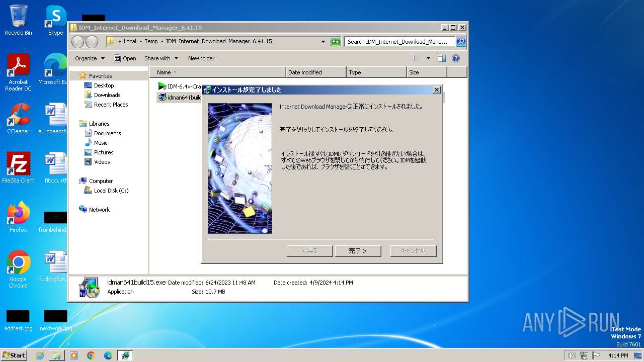
Task: Click the Explorer search input field
Action: click(x=399, y=42)
